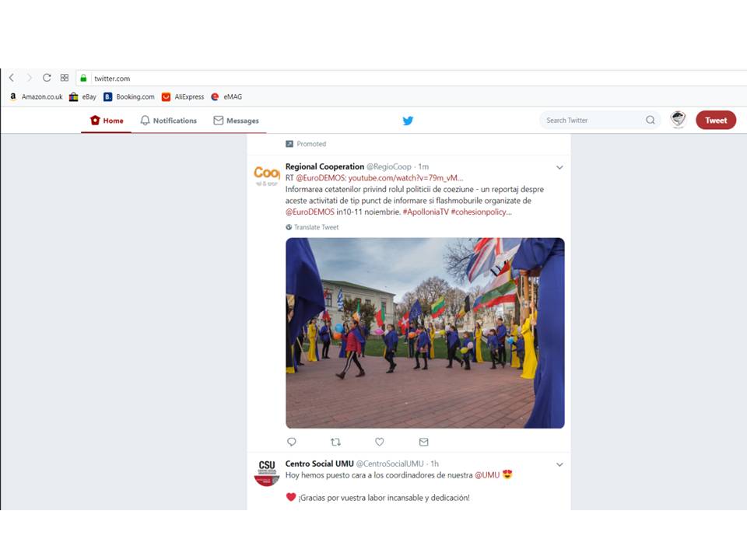747x560 pixels.
Task: Open the #cohesionpolicy hashtag
Action: pos(481,212)
